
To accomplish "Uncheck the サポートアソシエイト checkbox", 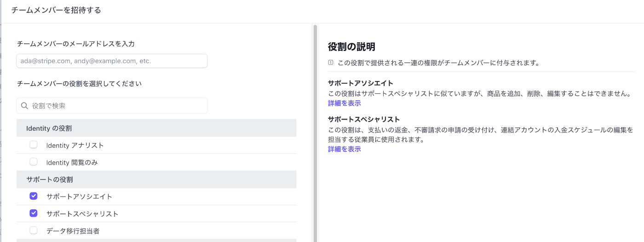I will coord(34,196).
